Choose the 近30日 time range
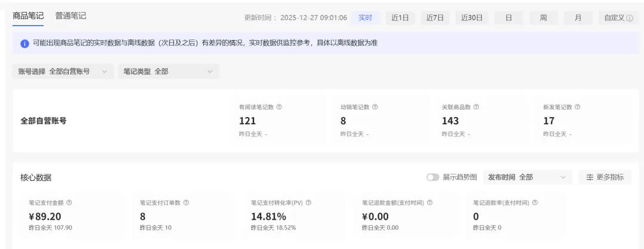Image resolution: width=644 pixels, height=249 pixels. pos(472,18)
